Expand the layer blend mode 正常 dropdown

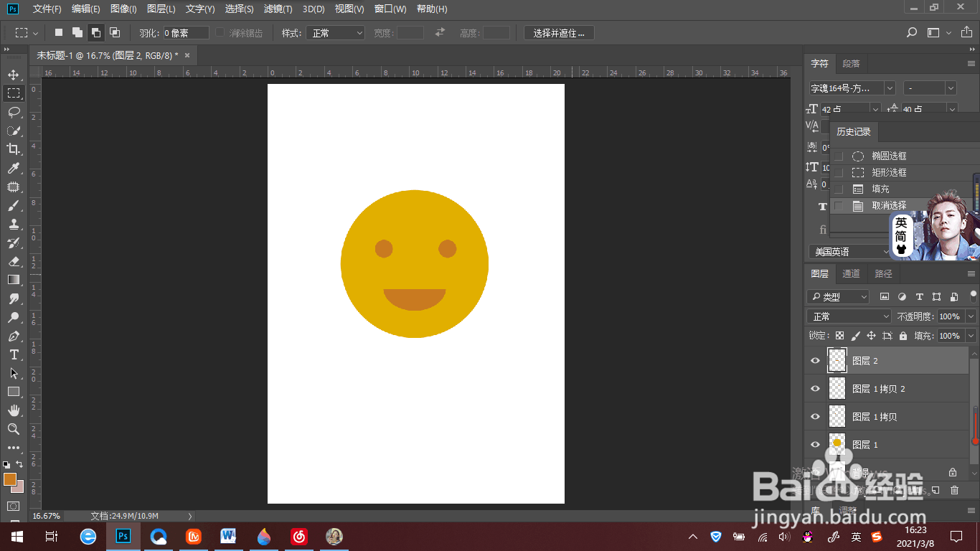tap(849, 316)
